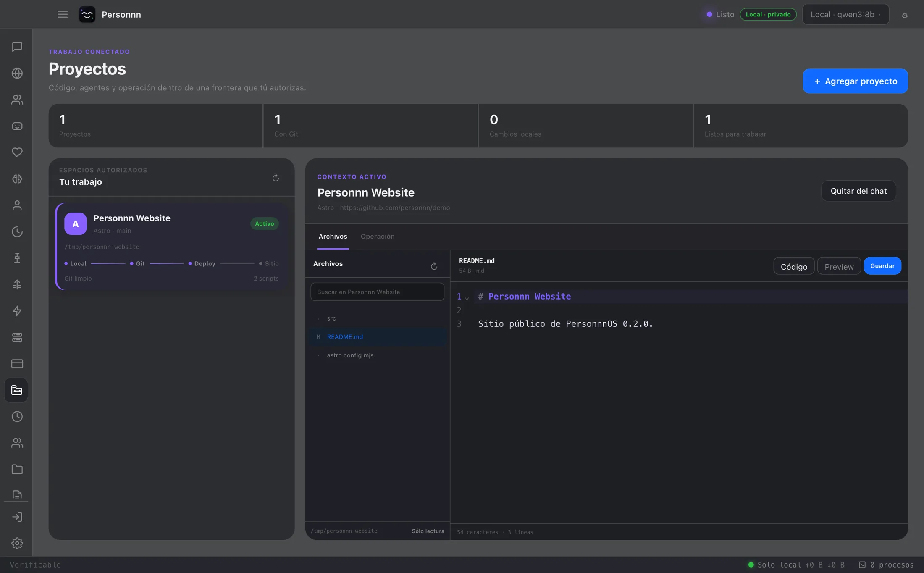Save the file with Guardar
Viewport: 924px width, 573px height.
(x=882, y=266)
